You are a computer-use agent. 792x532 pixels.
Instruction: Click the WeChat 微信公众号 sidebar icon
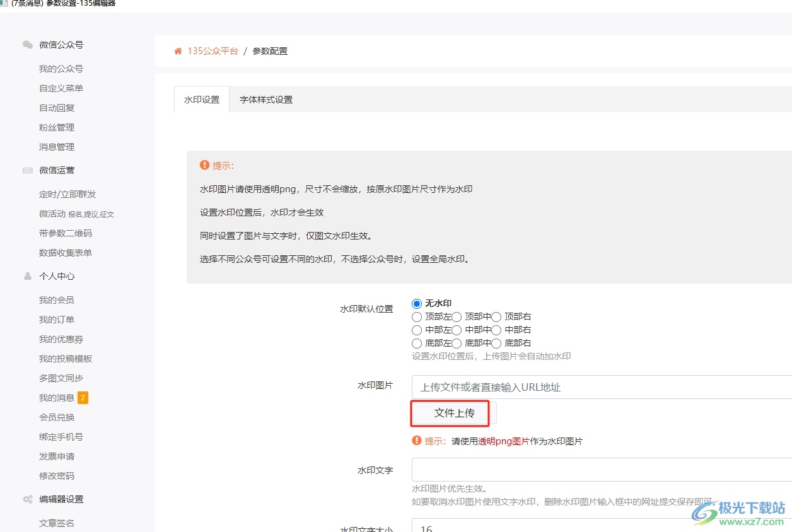coord(28,45)
